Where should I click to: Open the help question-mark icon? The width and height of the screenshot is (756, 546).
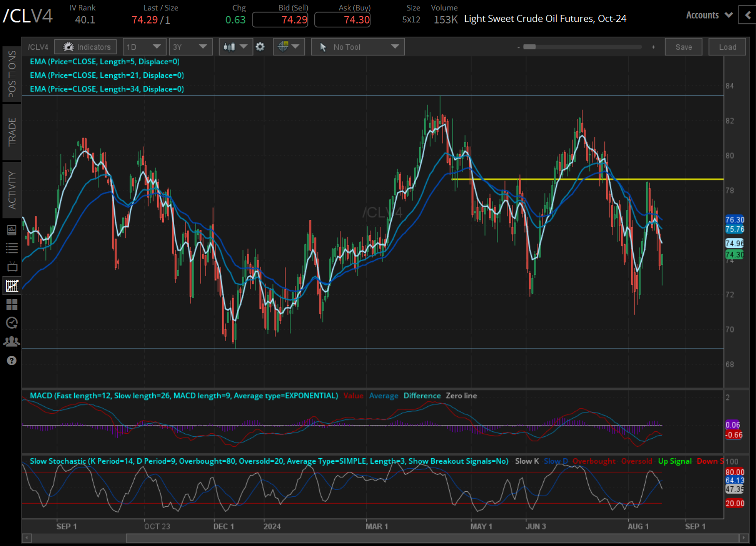tap(12, 360)
